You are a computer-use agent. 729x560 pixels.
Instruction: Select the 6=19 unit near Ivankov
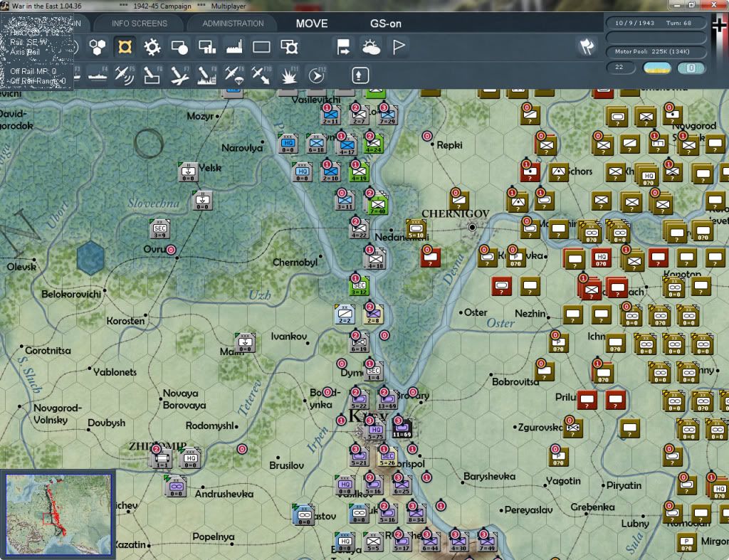[x=359, y=342]
